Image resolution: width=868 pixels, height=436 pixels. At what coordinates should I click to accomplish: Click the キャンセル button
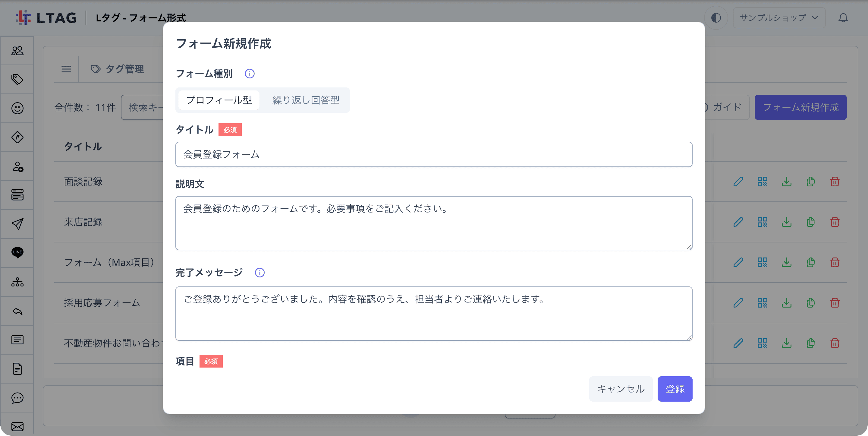621,389
